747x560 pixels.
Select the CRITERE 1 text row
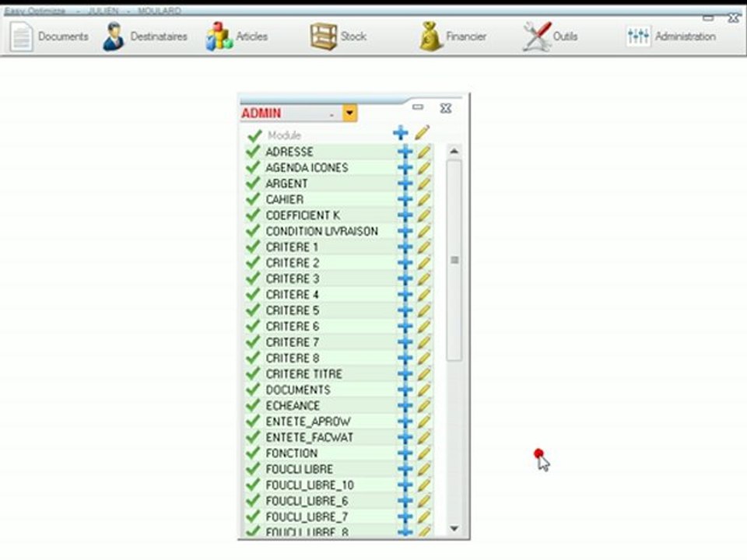coord(292,247)
